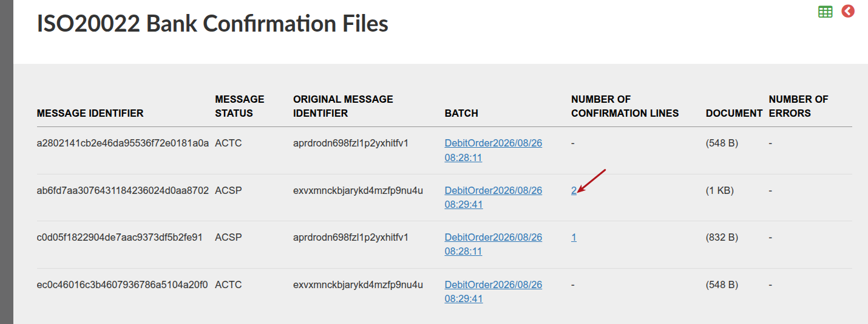
Task: Click the (1 KB) document entry
Action: click(x=720, y=190)
